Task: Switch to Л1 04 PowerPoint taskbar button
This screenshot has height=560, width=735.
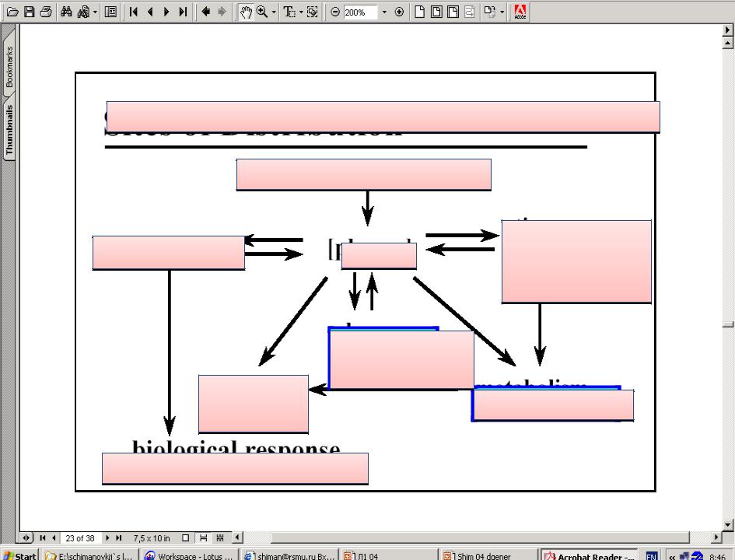Action: coord(388,556)
